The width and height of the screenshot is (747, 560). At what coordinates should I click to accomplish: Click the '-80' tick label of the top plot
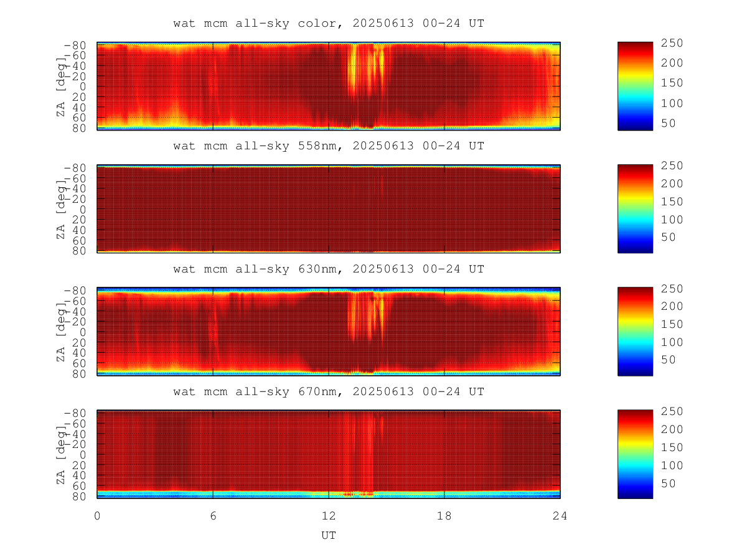pos(75,45)
